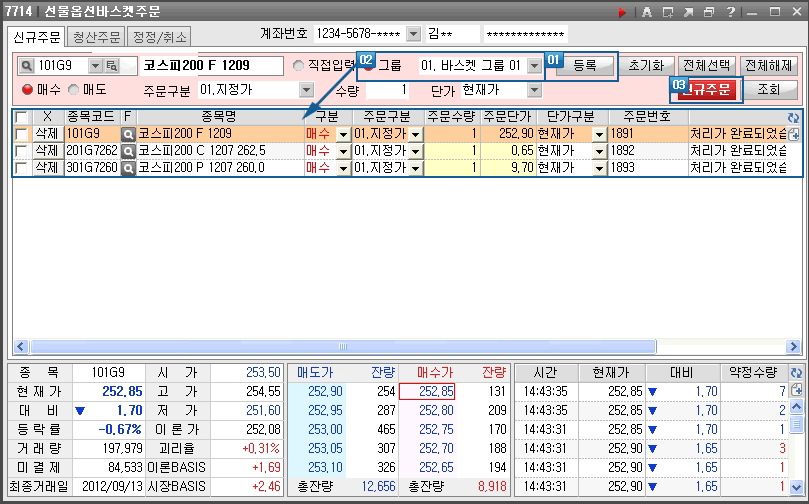The width and height of the screenshot is (809, 504).
Task: Click the window duplicate icon in title bar
Action: 709,12
